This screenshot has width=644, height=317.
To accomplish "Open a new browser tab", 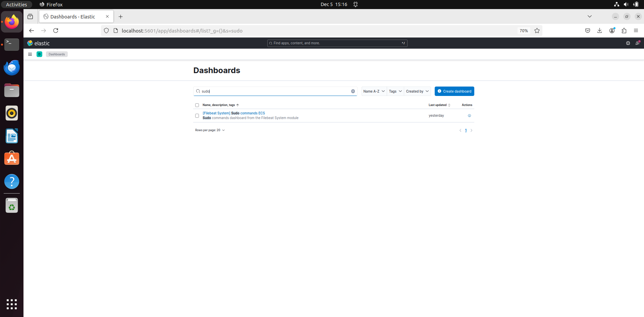I will pos(121,17).
